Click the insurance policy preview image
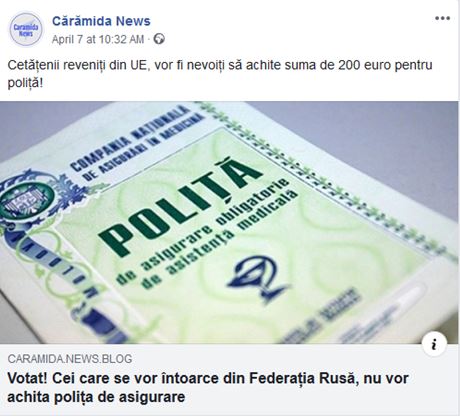460x416 pixels. pyautogui.click(x=229, y=222)
